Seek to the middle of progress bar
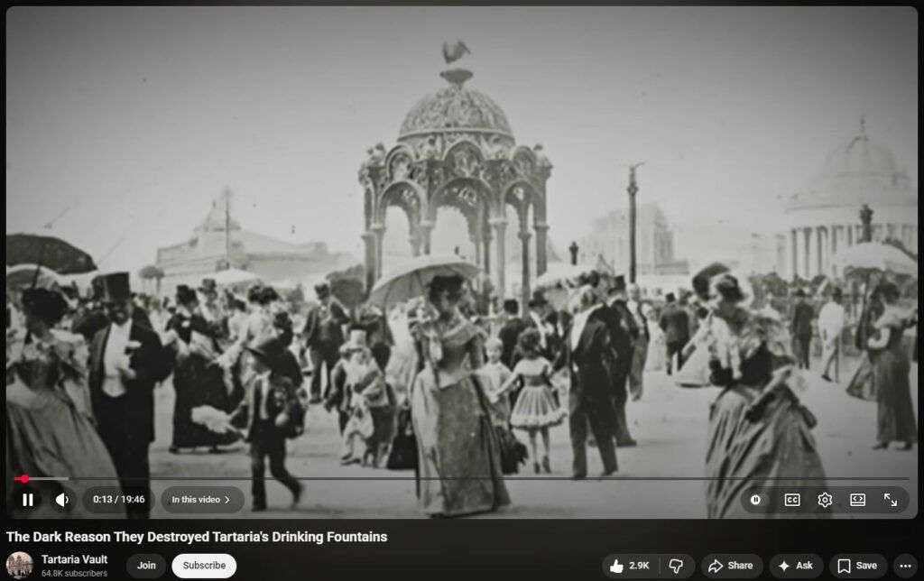924x581 pixels. 462,479
